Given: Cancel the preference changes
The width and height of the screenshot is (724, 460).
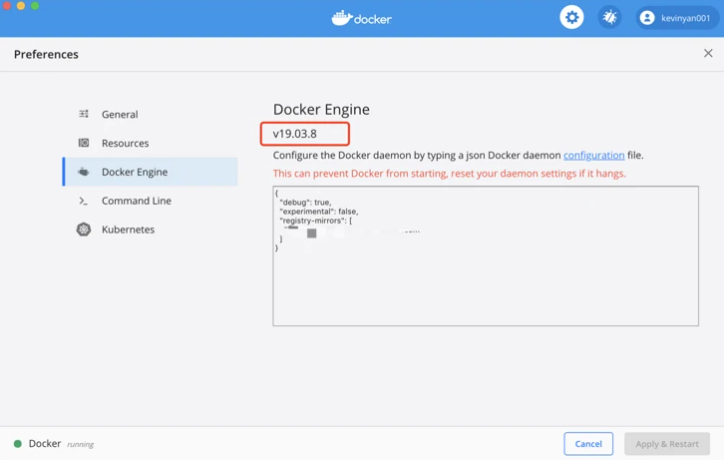Looking at the screenshot, I should click(588, 444).
